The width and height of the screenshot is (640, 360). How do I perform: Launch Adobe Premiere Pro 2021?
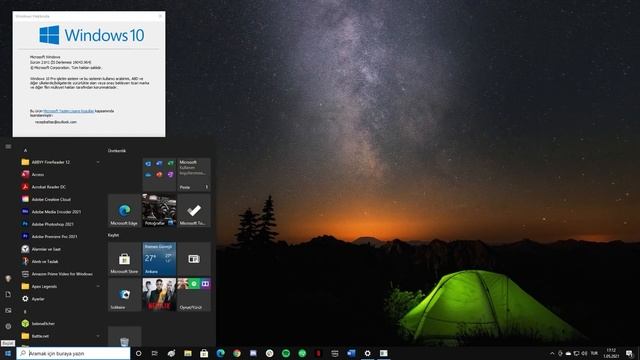pos(60,236)
